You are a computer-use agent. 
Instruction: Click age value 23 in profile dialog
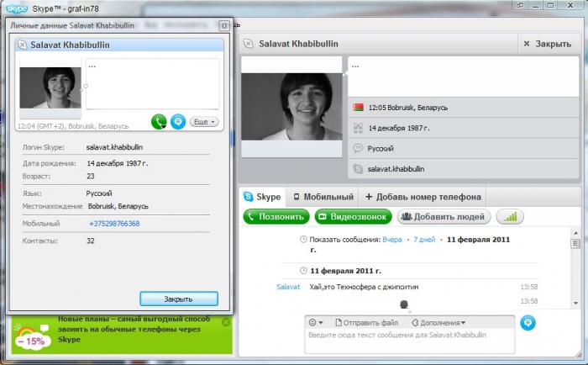[x=91, y=176]
